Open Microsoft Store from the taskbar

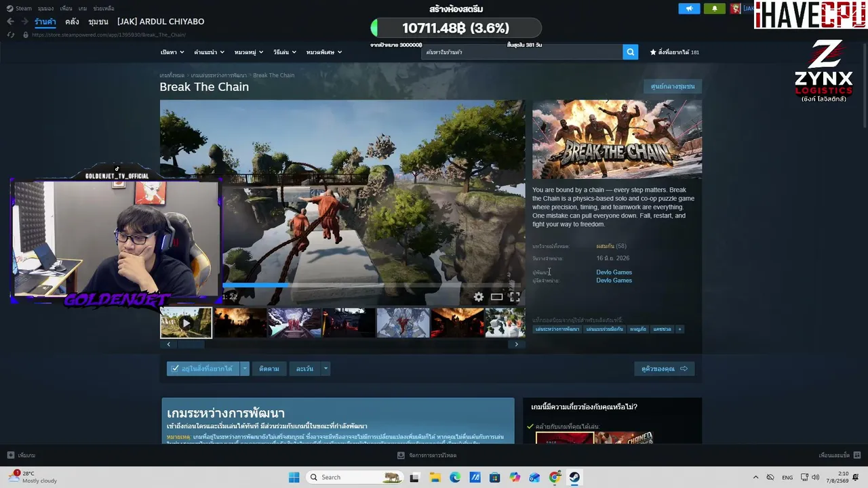tap(495, 477)
